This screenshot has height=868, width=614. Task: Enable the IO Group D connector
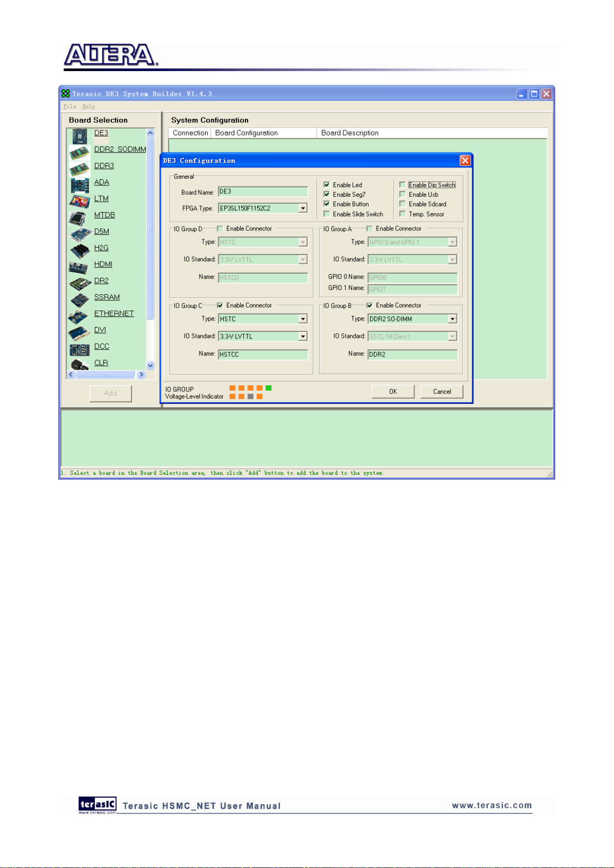220,228
